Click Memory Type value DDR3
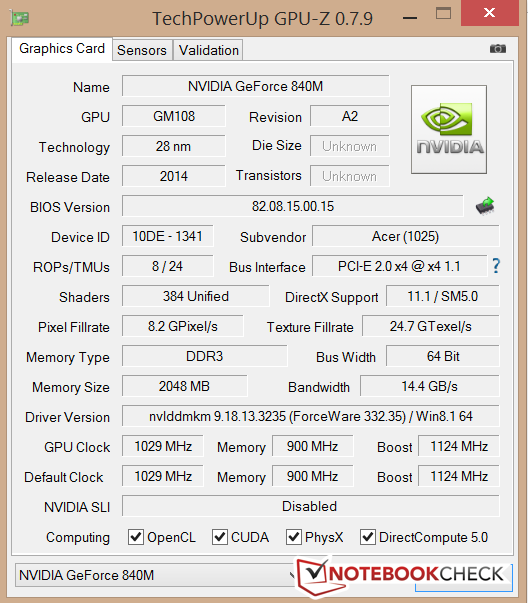Viewport: 528px width, 603px height. 205,356
